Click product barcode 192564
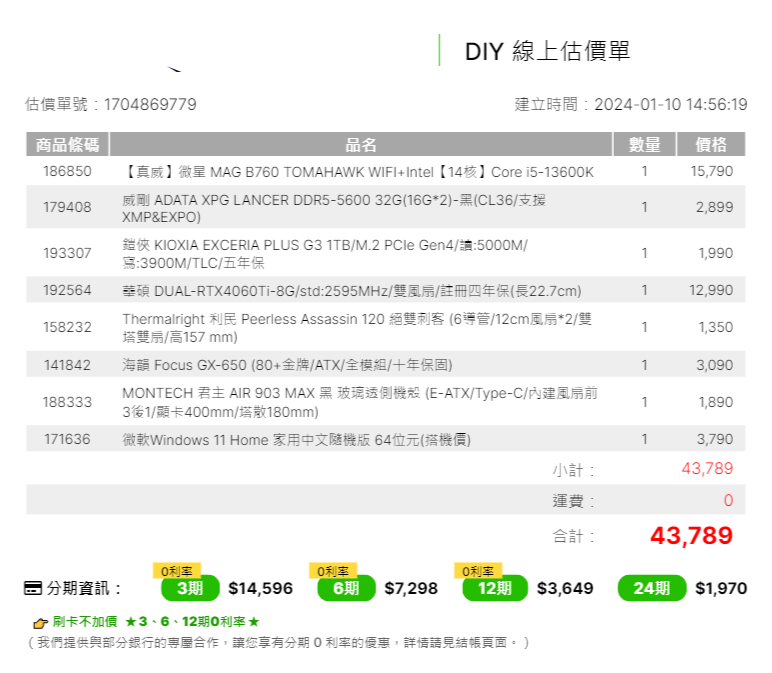772x673 pixels. 67,290
